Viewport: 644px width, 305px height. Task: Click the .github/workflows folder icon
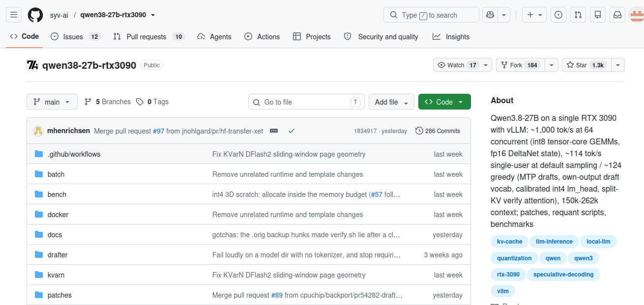click(x=39, y=154)
